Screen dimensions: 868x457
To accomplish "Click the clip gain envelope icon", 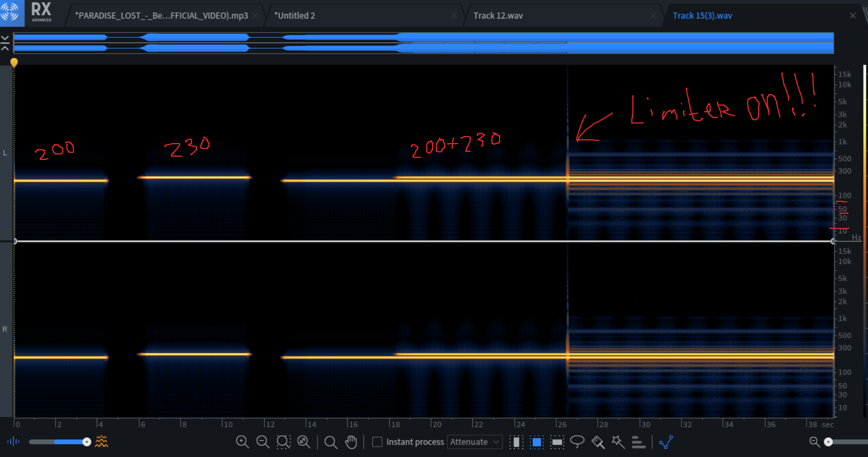I will [666, 442].
